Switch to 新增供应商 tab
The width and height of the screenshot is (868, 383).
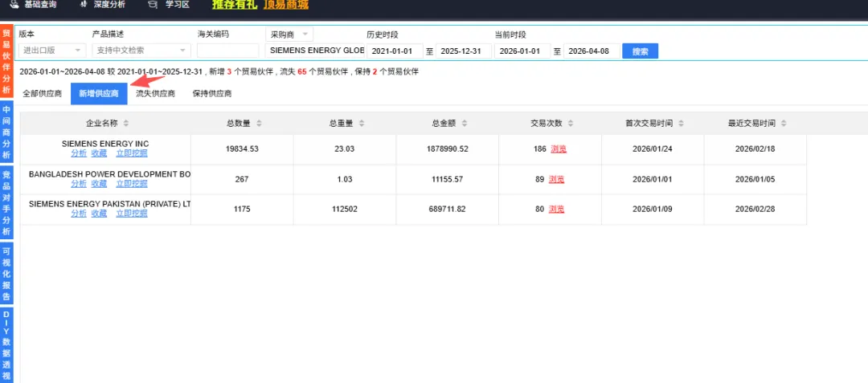coord(99,93)
